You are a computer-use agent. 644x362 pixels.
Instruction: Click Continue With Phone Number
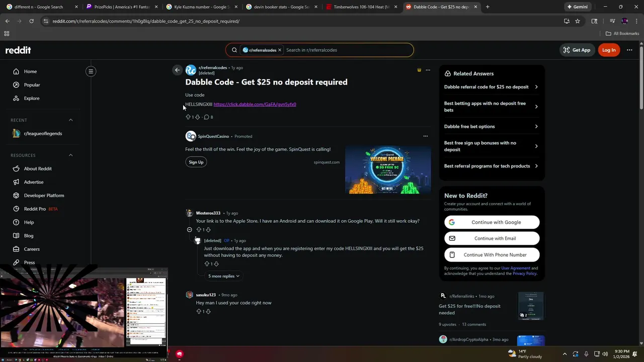pos(492,255)
